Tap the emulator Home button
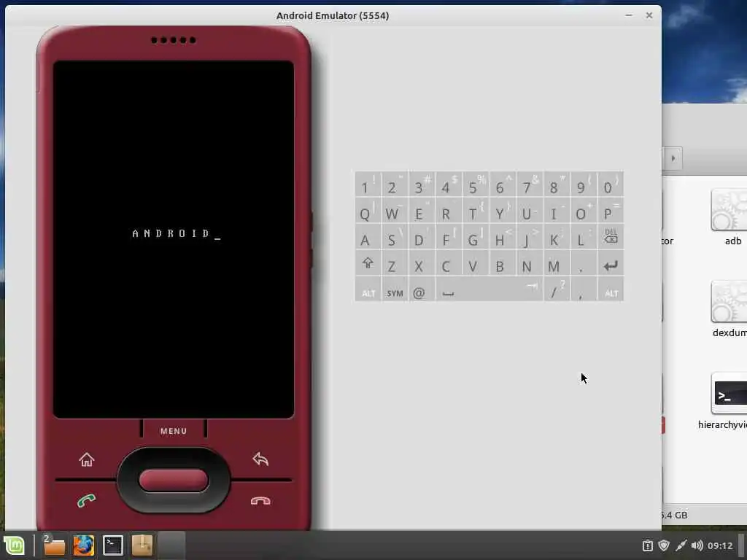Screen dimensions: 747x560 (x=87, y=459)
